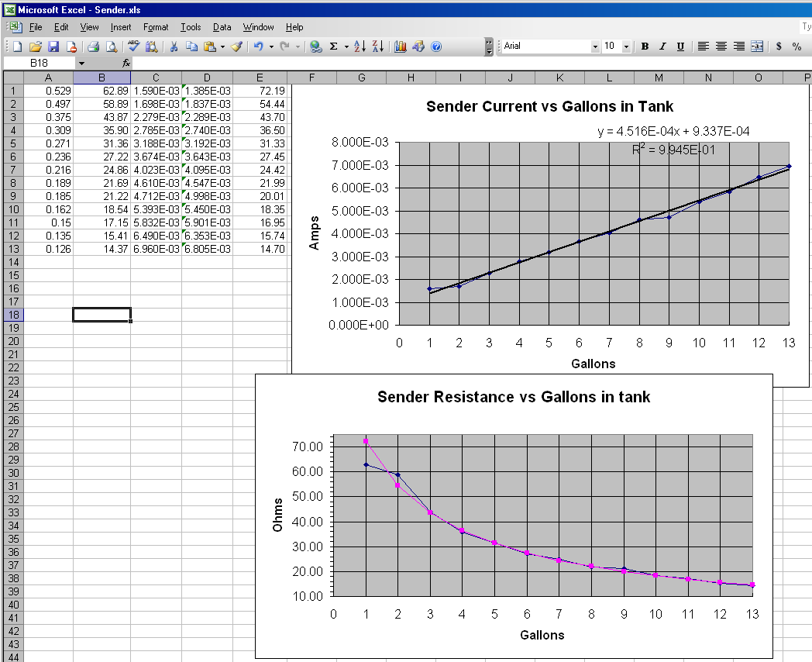This screenshot has width=812, height=662.
Task: Insert a hyperlink with globe icon
Action: (315, 47)
